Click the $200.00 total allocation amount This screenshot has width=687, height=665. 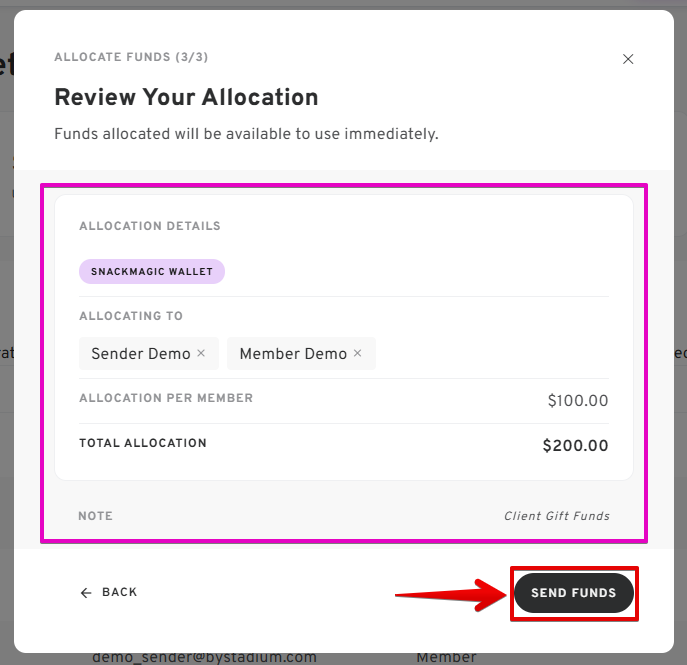pos(575,446)
